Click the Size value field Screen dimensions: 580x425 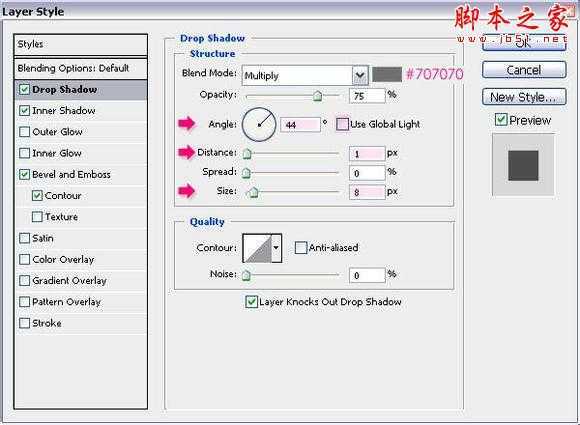coord(367,192)
